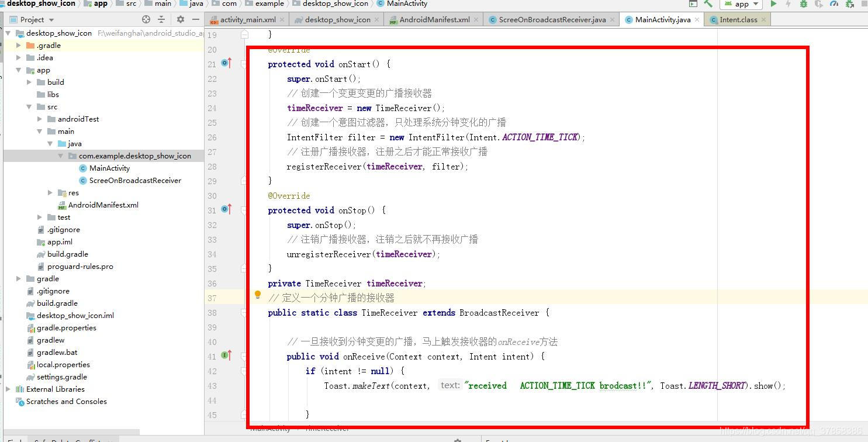Open Project panel settings gear icon
Viewport: 868px width, 442px height.
point(180,19)
